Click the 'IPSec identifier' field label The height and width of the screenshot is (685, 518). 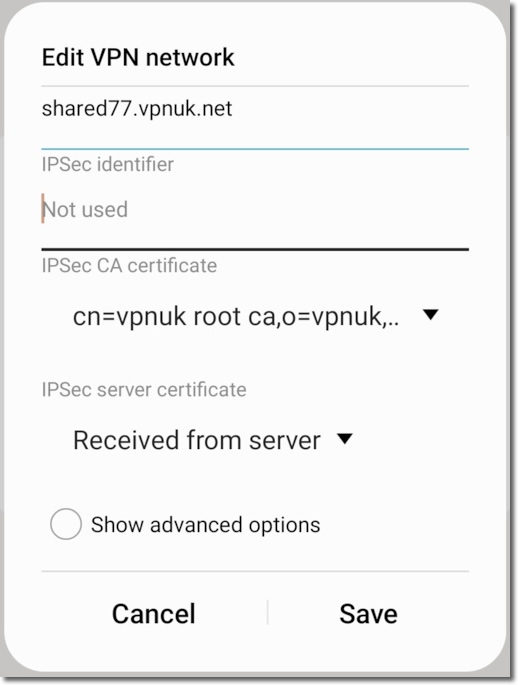[107, 165]
